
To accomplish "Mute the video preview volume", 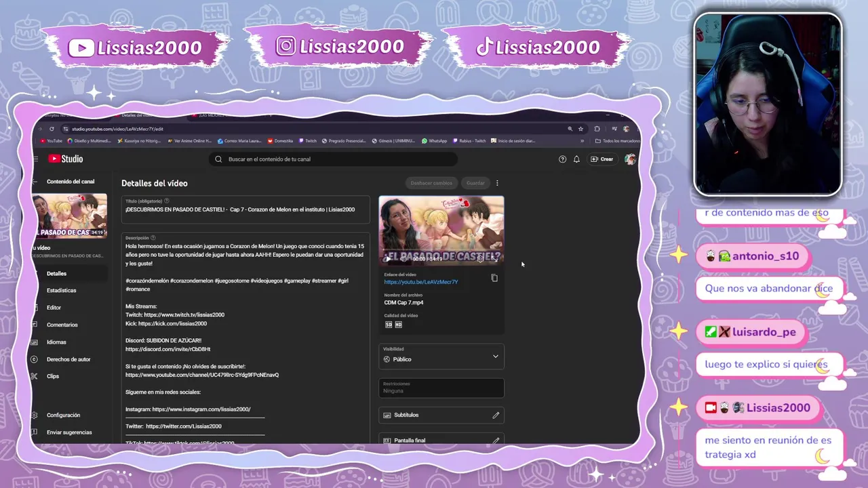I will 403,259.
